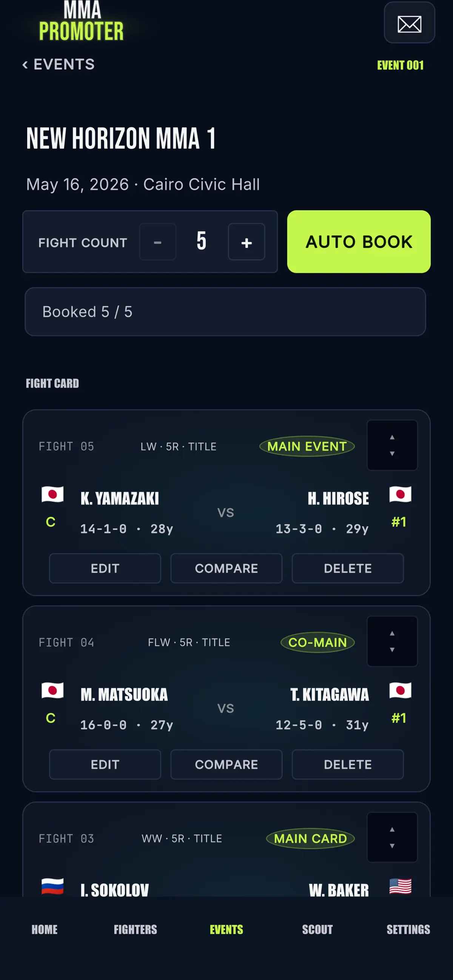
Task: Click the Auto Book button
Action: 359,242
